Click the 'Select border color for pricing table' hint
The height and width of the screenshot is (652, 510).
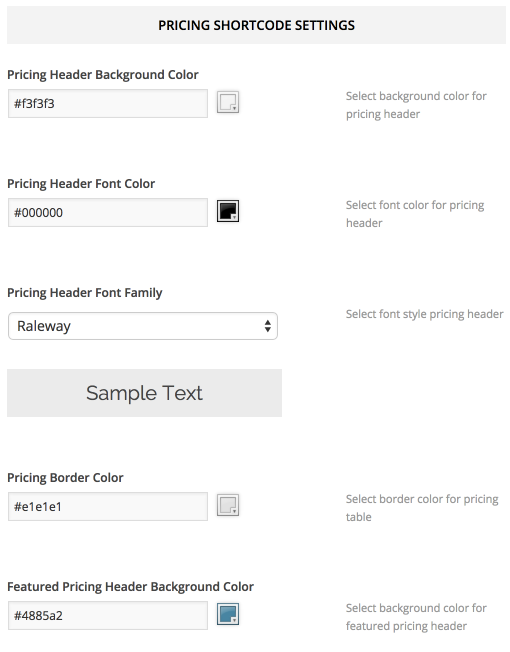pos(422,508)
